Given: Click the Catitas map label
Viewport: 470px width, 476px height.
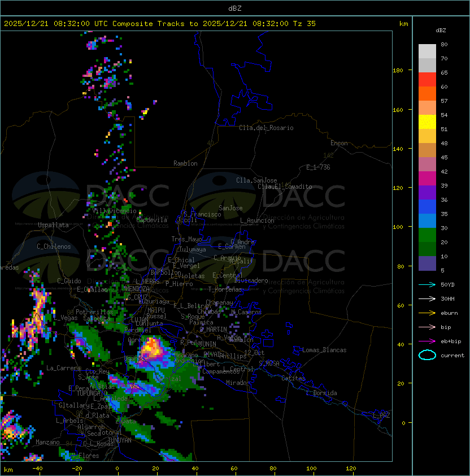Looking at the screenshot, I should pyautogui.click(x=293, y=378).
